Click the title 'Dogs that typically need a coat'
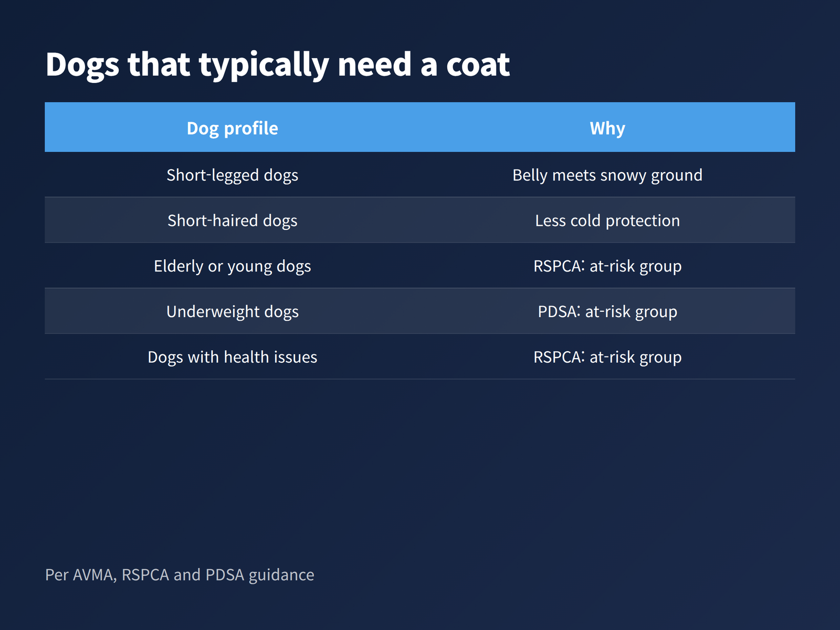This screenshot has height=630, width=840. (x=278, y=65)
